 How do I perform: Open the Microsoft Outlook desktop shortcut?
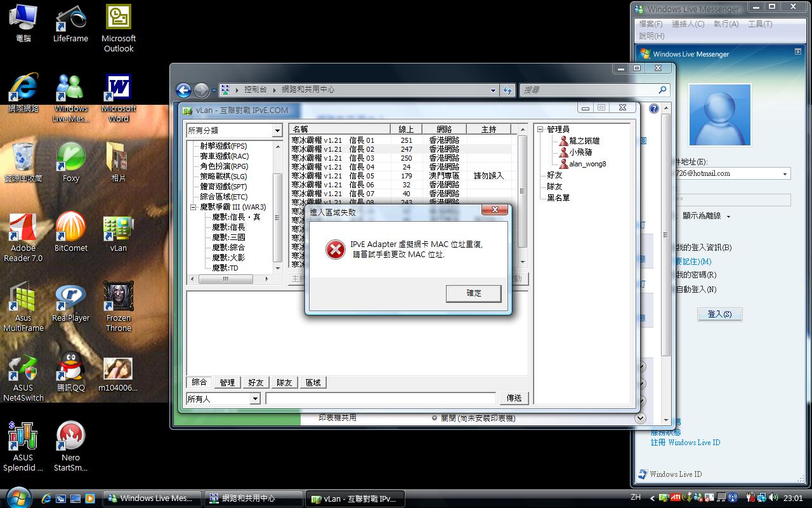(119, 29)
